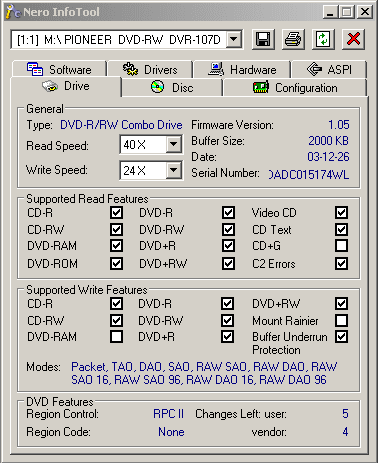Expand the Write Speed dropdown
The image size is (378, 463).
pos(173,170)
